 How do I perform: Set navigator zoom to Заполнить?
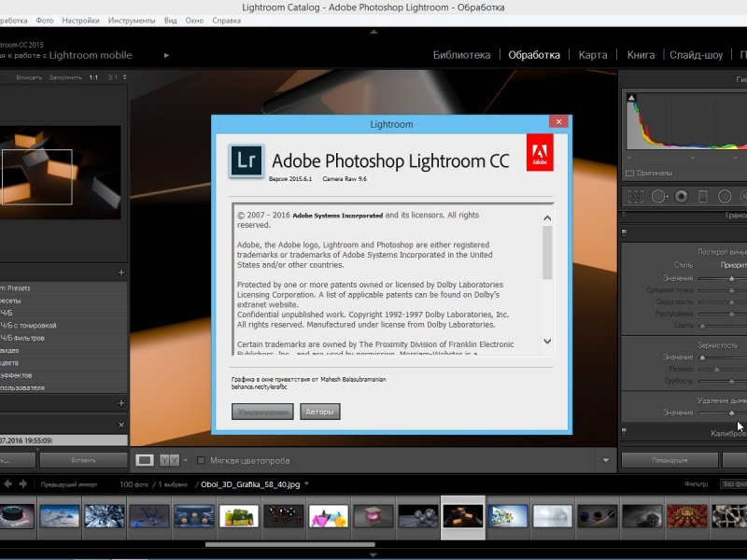(65, 77)
